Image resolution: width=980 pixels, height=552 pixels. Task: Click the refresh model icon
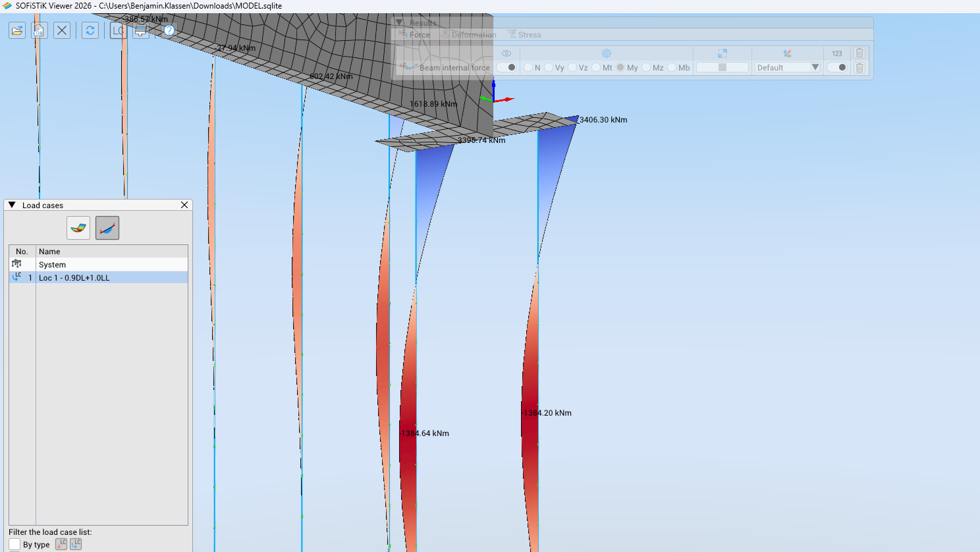(90, 30)
